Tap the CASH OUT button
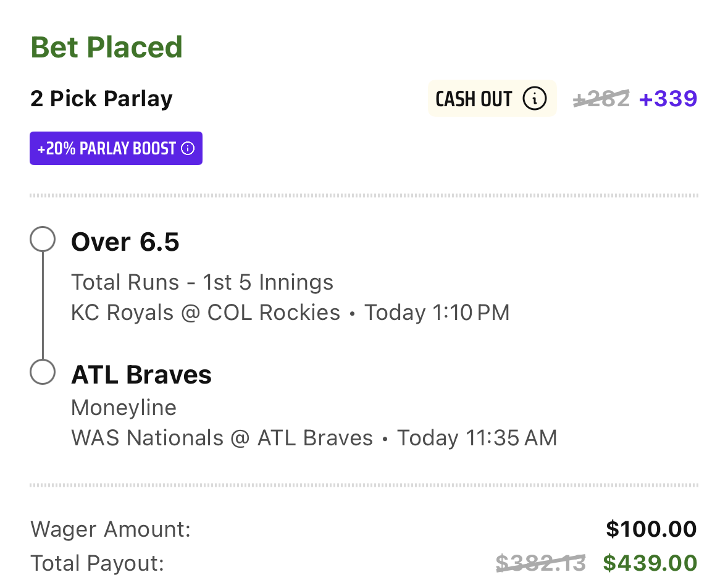The image size is (728, 588). click(x=492, y=98)
